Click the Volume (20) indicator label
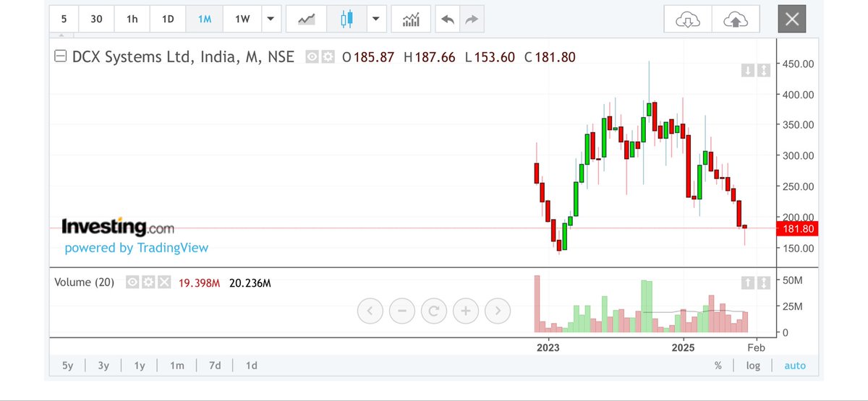The image size is (868, 401). [x=85, y=283]
